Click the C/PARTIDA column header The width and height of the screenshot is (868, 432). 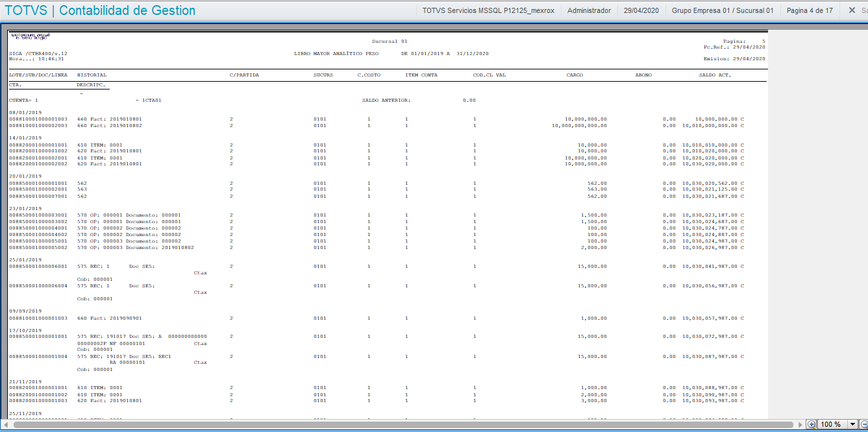point(244,75)
